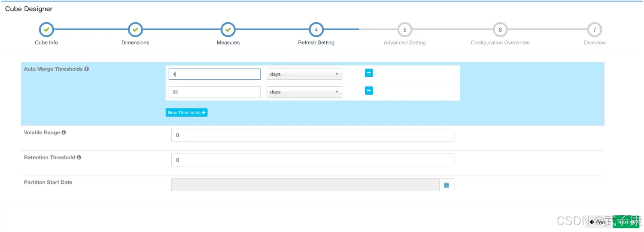Open the calendar picker for Partition Start Date

click(447, 185)
